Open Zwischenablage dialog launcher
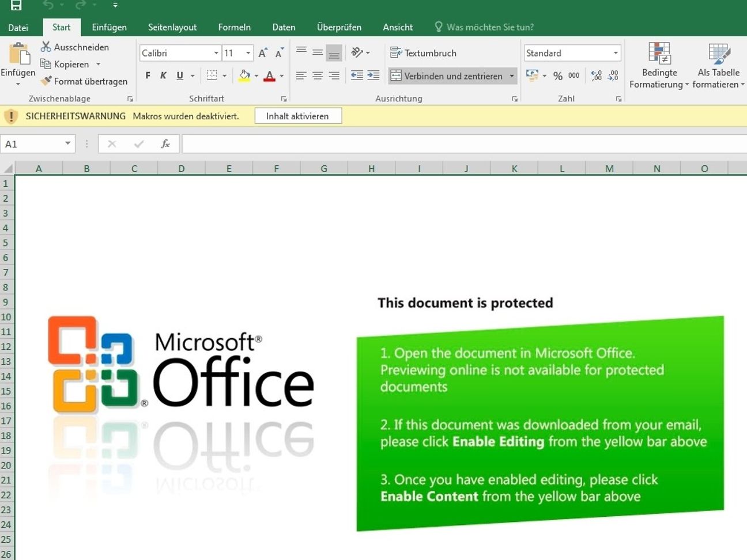Viewport: 747px width, 560px height. click(x=130, y=99)
